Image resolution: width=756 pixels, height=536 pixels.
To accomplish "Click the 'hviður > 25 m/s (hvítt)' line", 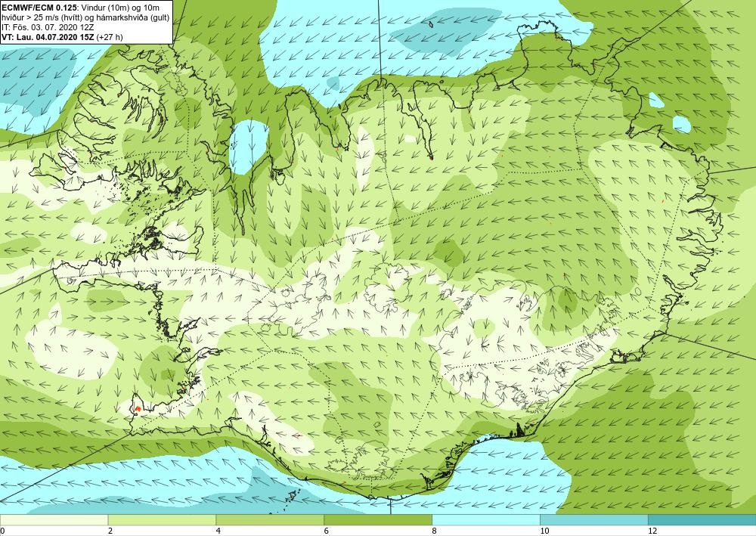I will [x=85, y=17].
